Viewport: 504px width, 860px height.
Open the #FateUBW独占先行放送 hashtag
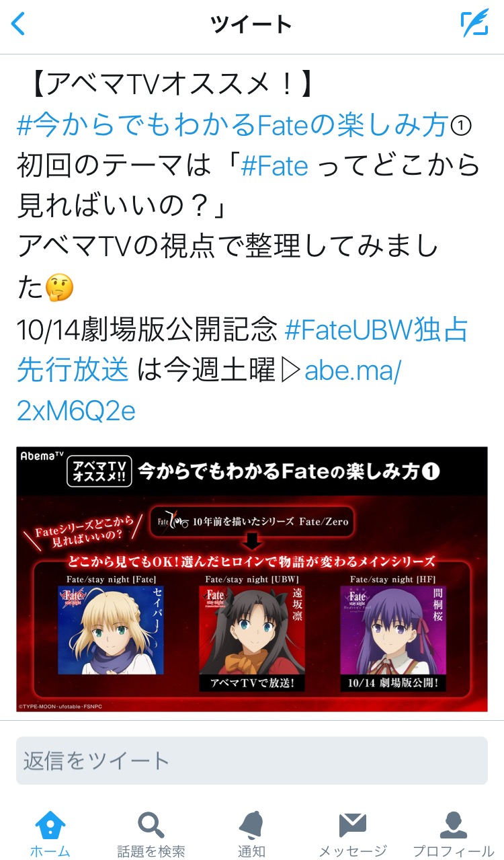click(243, 350)
